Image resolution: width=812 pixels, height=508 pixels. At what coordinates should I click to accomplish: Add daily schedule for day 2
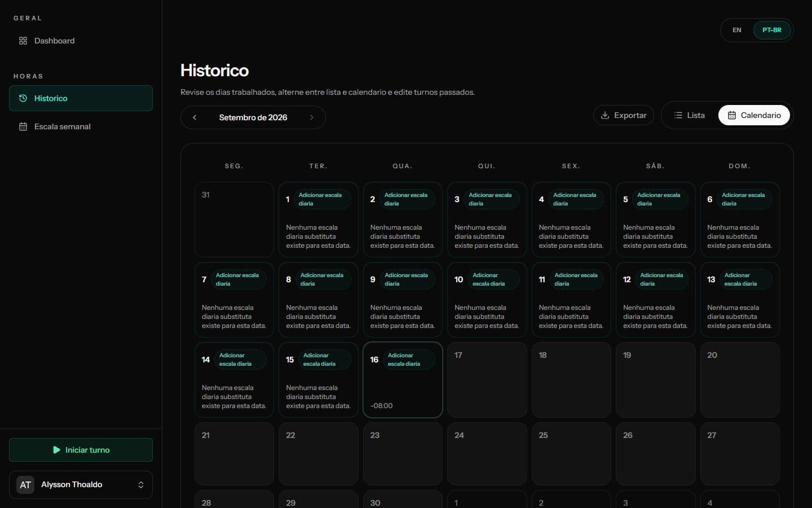(x=407, y=199)
